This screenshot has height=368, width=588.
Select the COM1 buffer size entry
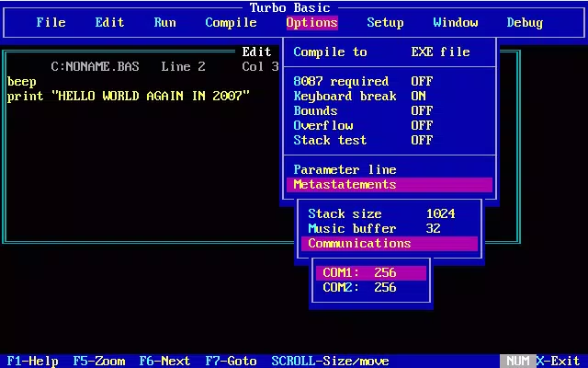371,272
